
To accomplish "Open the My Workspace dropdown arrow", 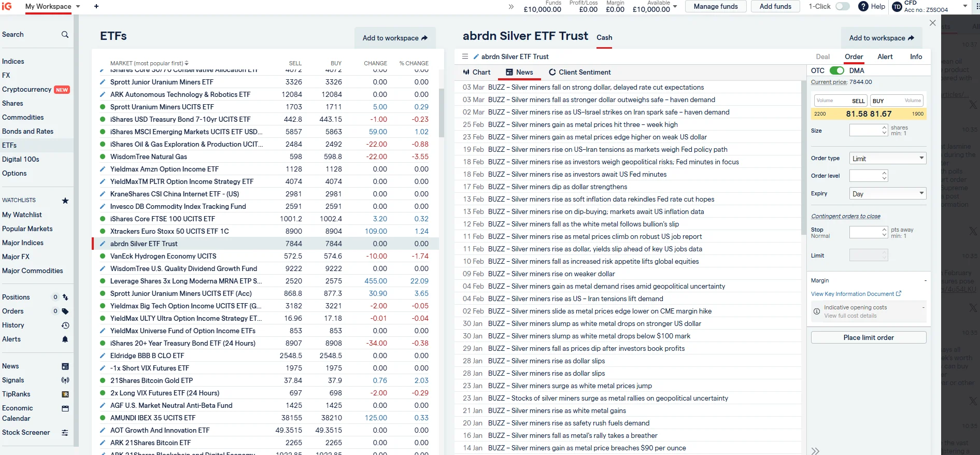I will coord(78,7).
